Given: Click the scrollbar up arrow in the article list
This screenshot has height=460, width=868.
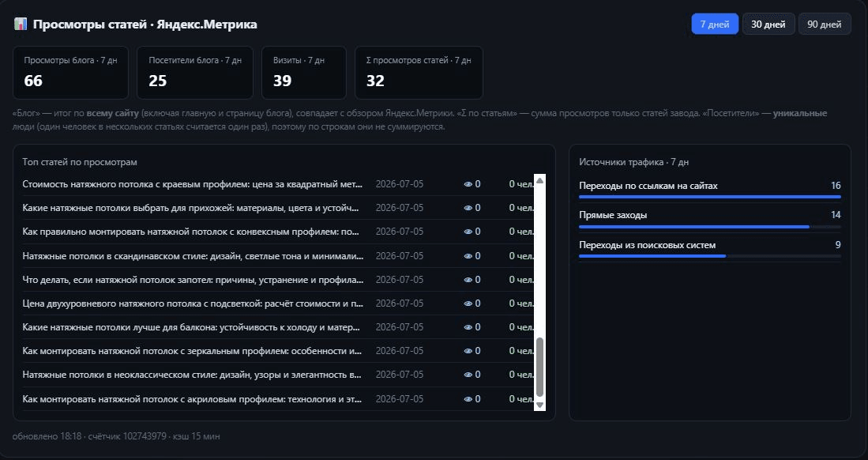Looking at the screenshot, I should coord(539,180).
